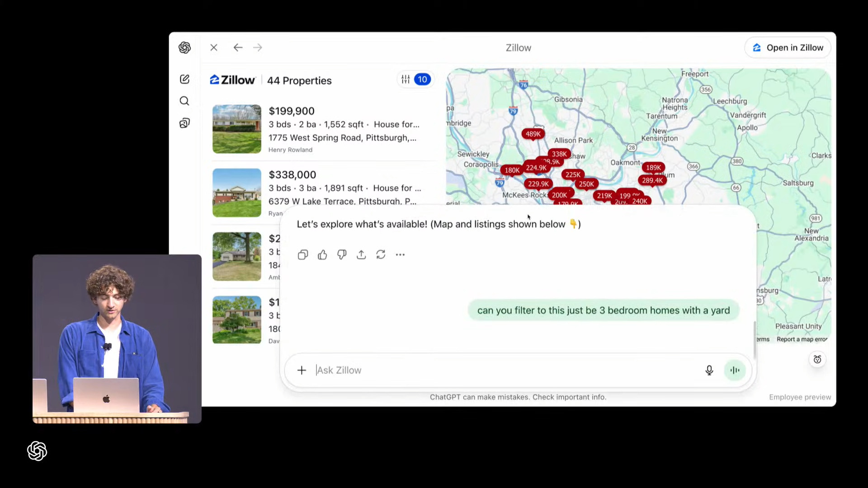Screen dimensions: 868x488
Task: Give thumbs up to the response
Action: [x=322, y=255]
